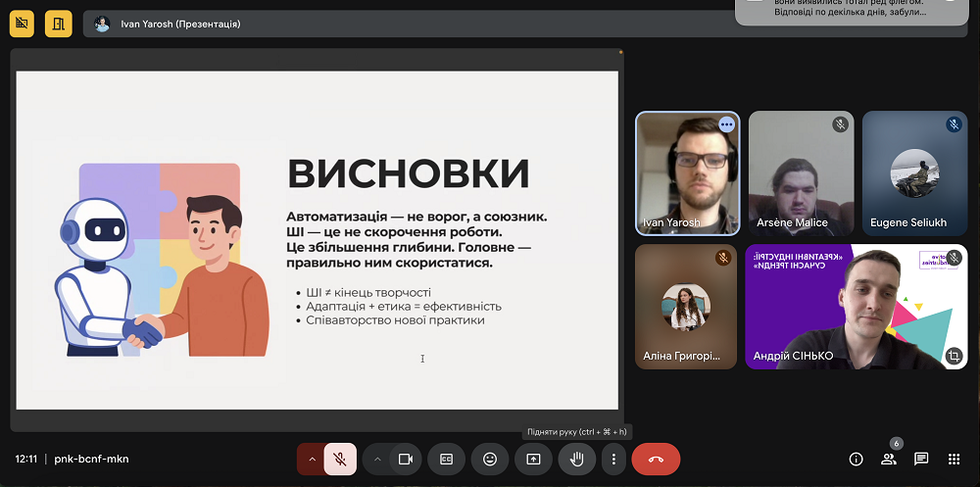Image resolution: width=980 pixels, height=487 pixels.
Task: Leave the call with red button
Action: pyautogui.click(x=656, y=459)
